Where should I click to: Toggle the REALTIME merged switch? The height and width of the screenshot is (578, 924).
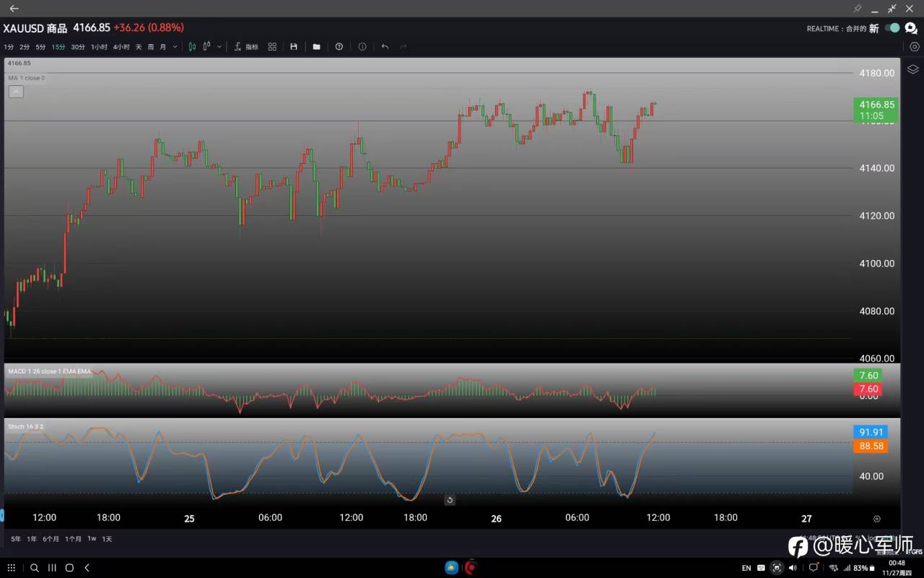(893, 28)
